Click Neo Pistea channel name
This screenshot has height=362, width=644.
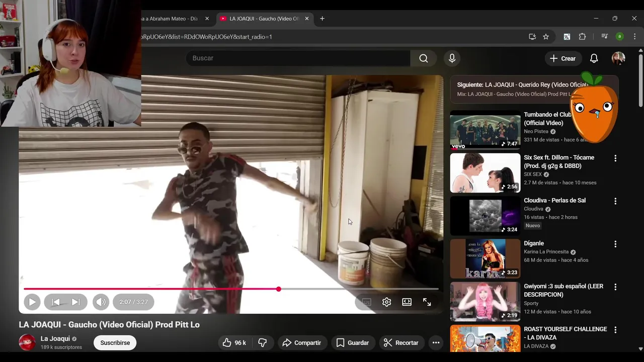(x=536, y=131)
